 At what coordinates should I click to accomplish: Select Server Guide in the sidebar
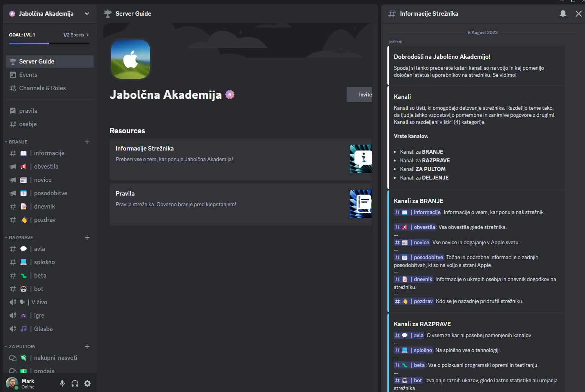coord(50,62)
